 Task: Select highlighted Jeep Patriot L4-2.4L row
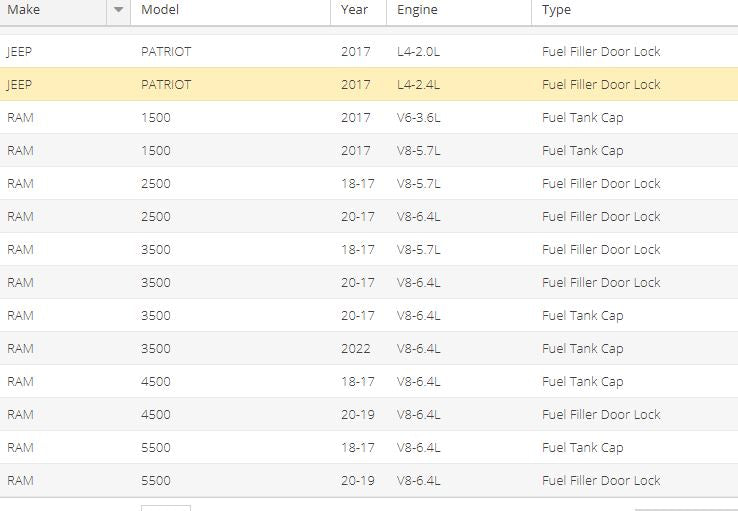[x=369, y=84]
